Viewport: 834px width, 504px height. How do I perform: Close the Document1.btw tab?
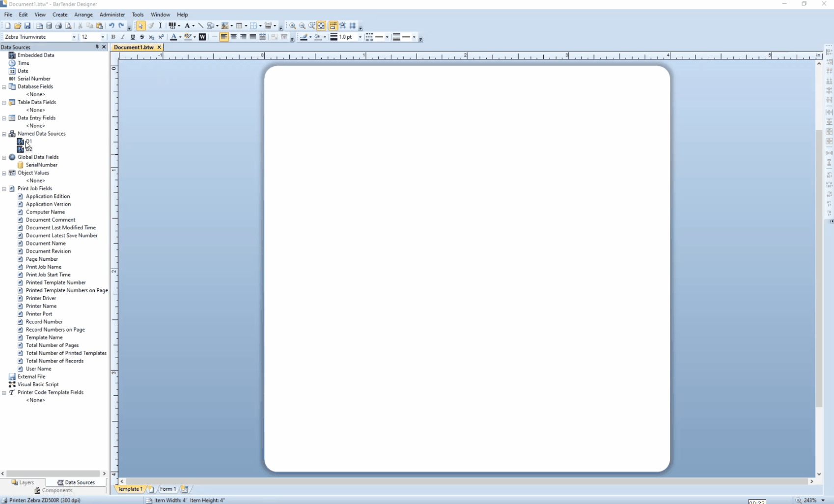[x=159, y=47]
